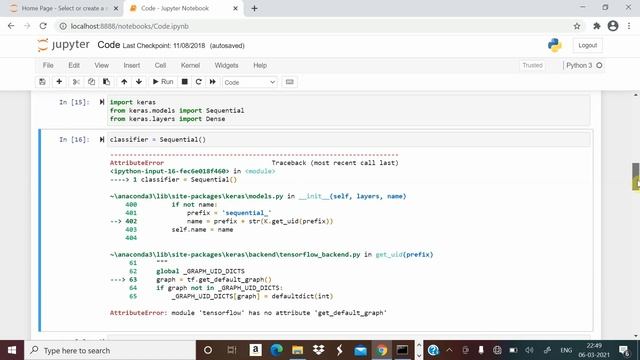This screenshot has width=640, height=360.
Task: Open the Insert menu
Action: pyautogui.click(x=132, y=65)
